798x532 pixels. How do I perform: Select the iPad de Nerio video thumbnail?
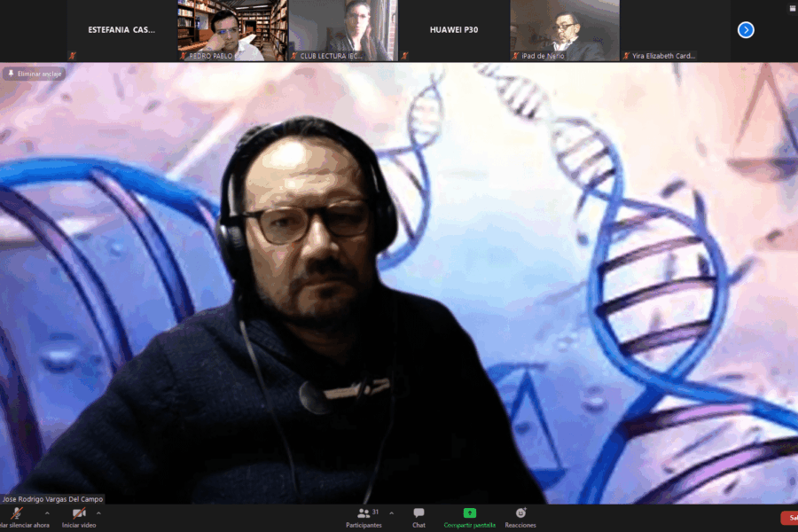[564, 30]
